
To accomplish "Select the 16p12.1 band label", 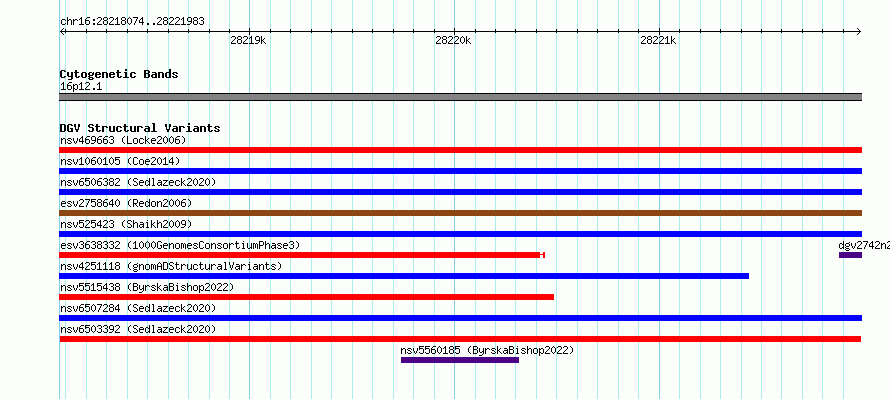I will (81, 87).
